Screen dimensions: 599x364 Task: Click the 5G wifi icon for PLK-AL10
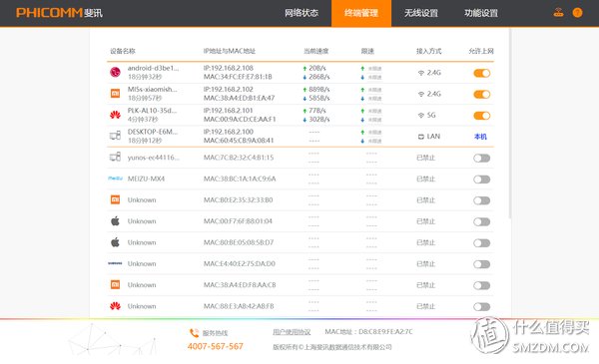point(421,116)
